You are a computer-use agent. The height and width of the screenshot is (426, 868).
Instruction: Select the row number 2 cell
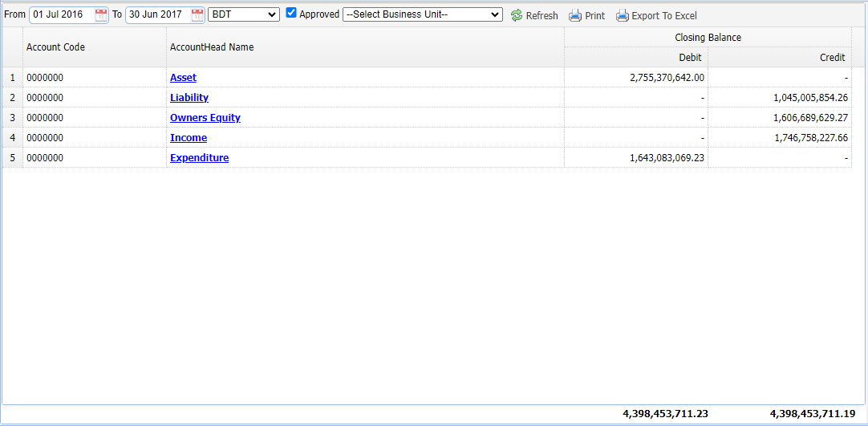click(x=13, y=97)
